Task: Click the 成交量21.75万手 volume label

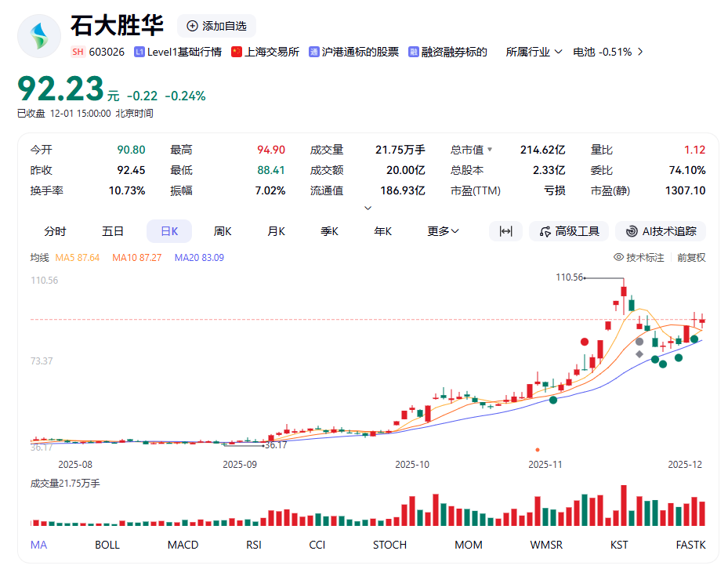Action: 65,484
